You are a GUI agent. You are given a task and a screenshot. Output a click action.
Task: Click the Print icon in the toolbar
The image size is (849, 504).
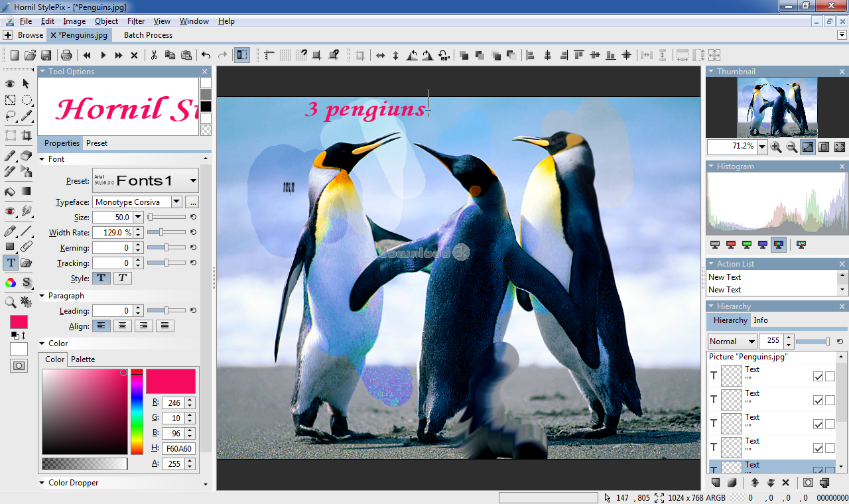(x=66, y=55)
